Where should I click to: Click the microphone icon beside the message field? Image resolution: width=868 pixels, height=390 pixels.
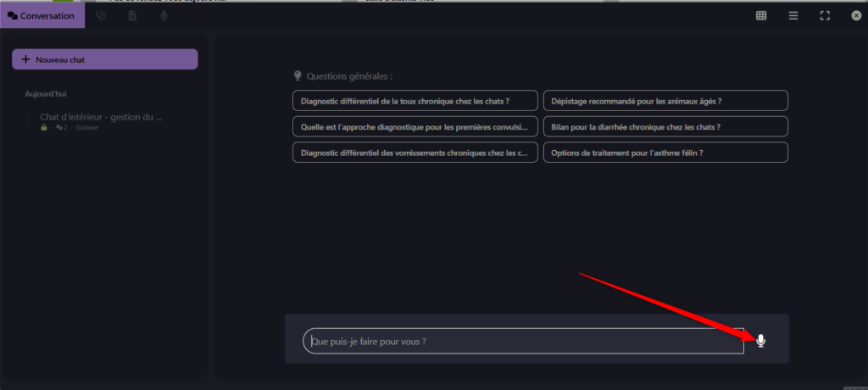tap(760, 341)
